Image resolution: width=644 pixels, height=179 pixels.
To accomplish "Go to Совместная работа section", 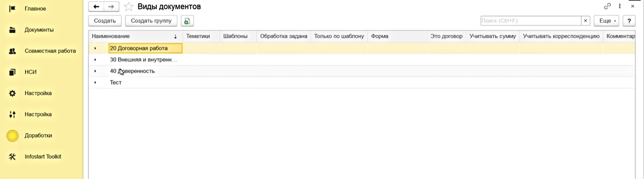I will click(50, 51).
